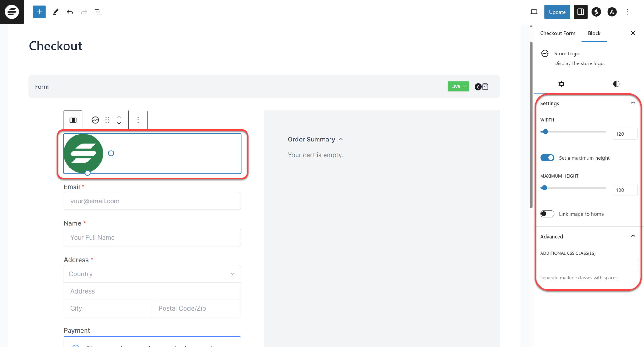Click the SureCart icon in the top bar
This screenshot has height=347, width=644.
click(596, 12)
